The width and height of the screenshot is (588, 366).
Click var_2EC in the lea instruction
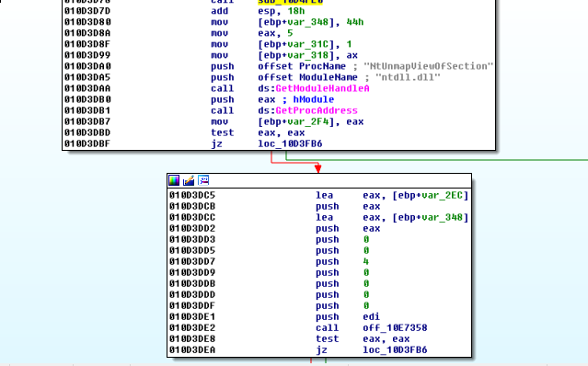[x=442, y=195]
